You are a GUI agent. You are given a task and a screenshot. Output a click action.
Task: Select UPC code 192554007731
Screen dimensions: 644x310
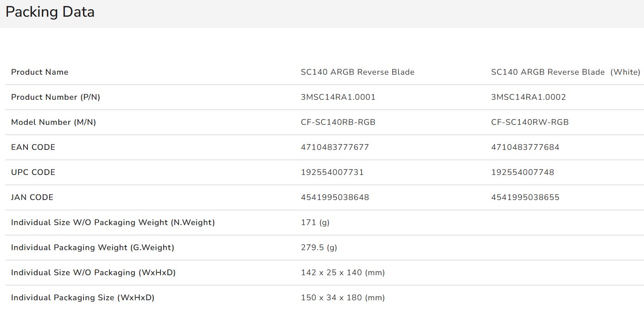coord(332,172)
